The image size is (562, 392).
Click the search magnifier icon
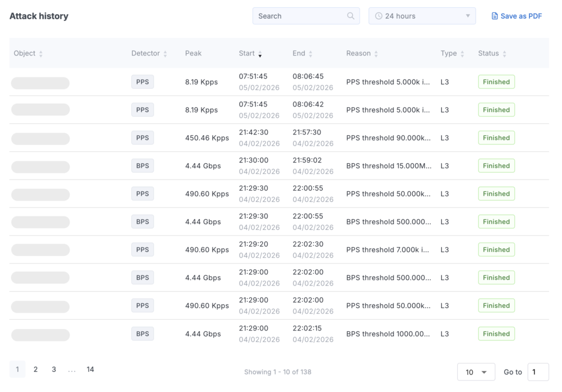[x=351, y=16]
